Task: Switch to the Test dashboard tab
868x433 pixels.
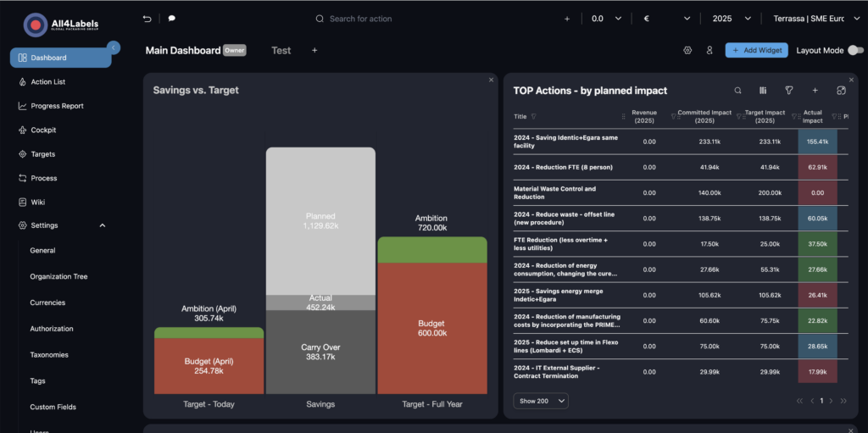Action: (281, 51)
